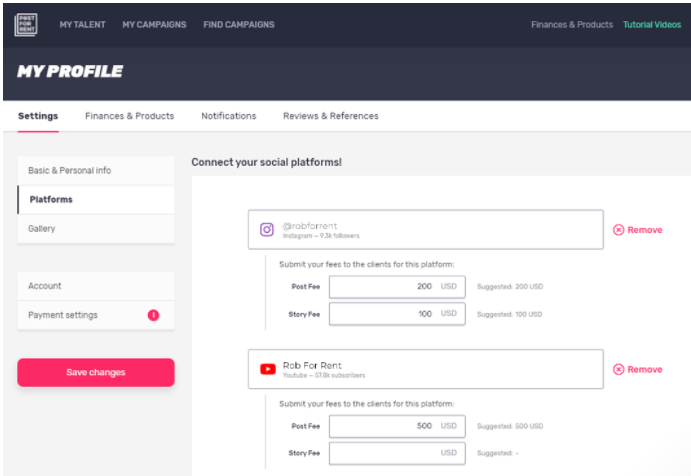Switch to the Notifications tab
691x476 pixels.
(x=229, y=116)
